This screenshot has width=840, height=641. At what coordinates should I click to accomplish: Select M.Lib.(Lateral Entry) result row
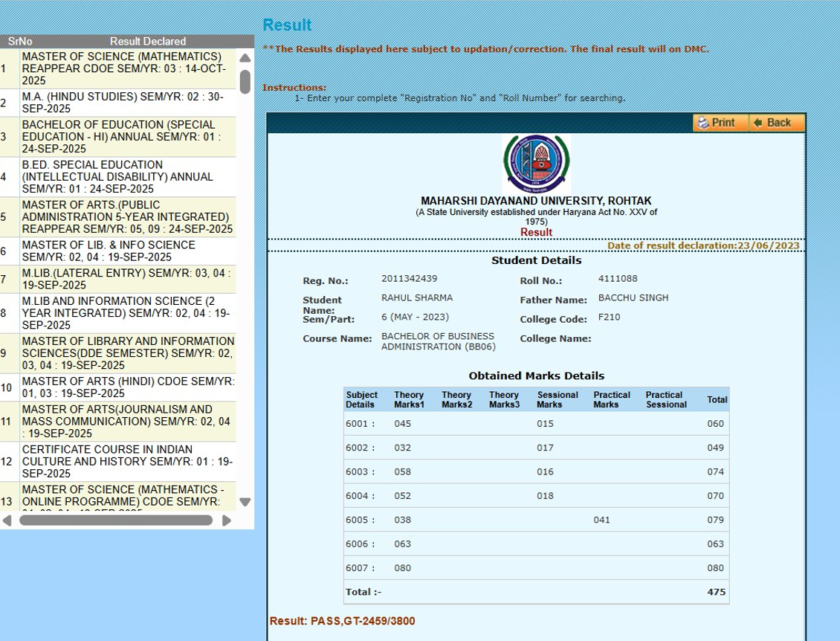click(118, 279)
